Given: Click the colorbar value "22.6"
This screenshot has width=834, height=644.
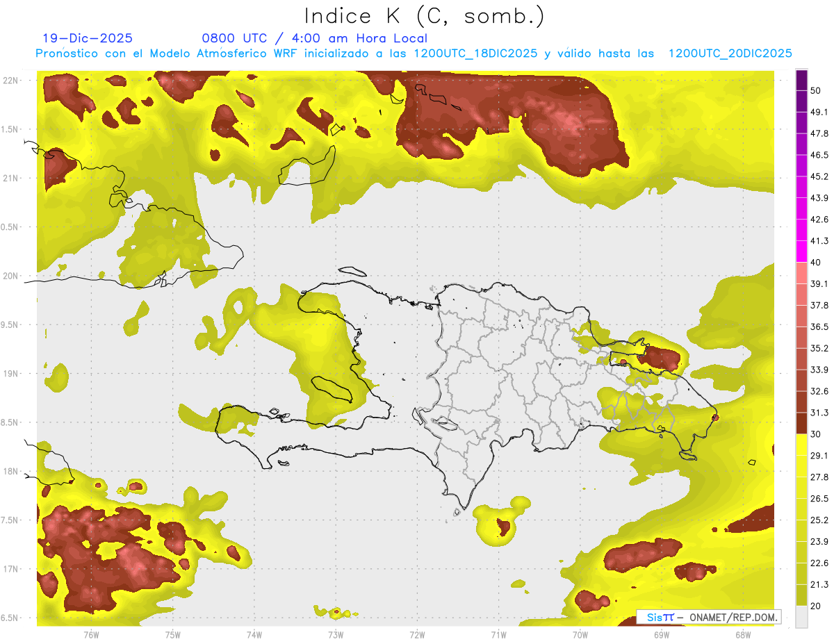Looking at the screenshot, I should 820,563.
